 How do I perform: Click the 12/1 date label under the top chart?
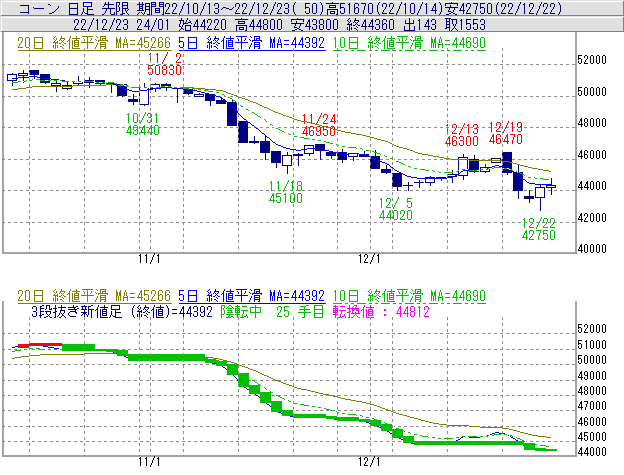pyautogui.click(x=369, y=259)
